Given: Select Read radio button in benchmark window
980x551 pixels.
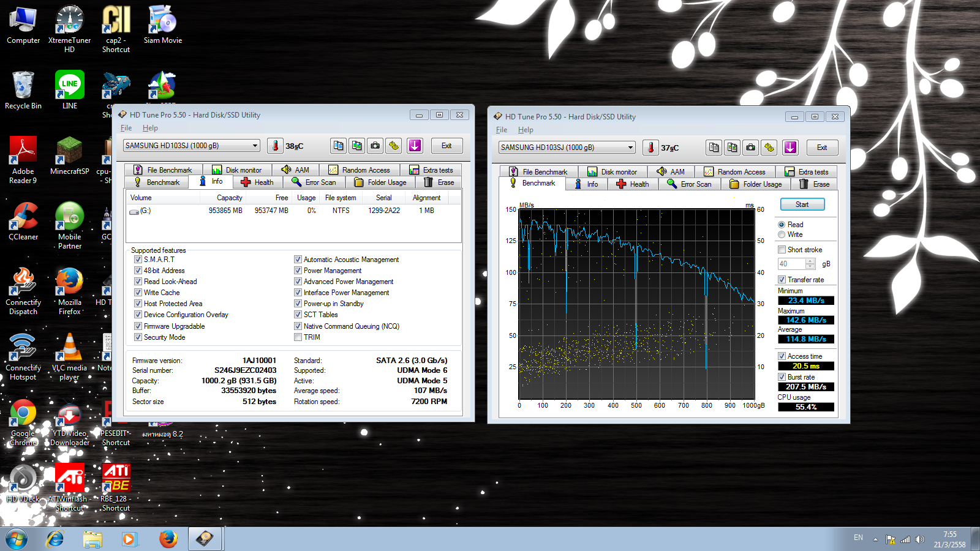Looking at the screenshot, I should [782, 225].
